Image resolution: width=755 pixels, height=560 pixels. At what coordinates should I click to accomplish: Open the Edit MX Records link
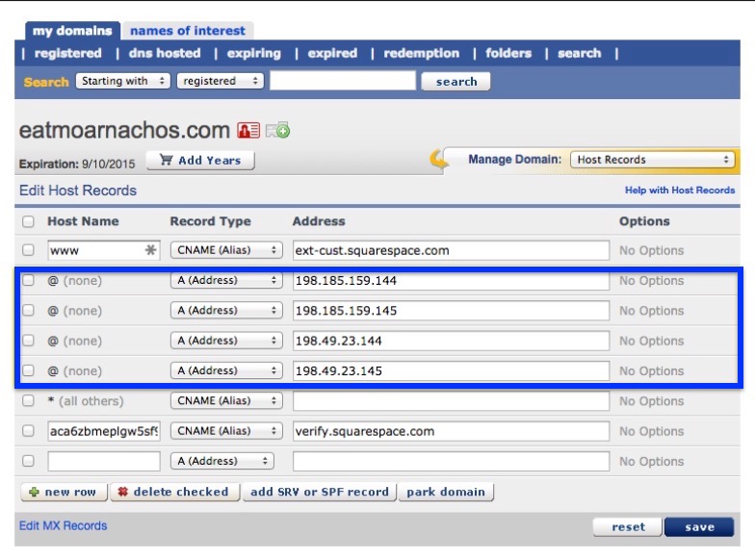coord(64,526)
